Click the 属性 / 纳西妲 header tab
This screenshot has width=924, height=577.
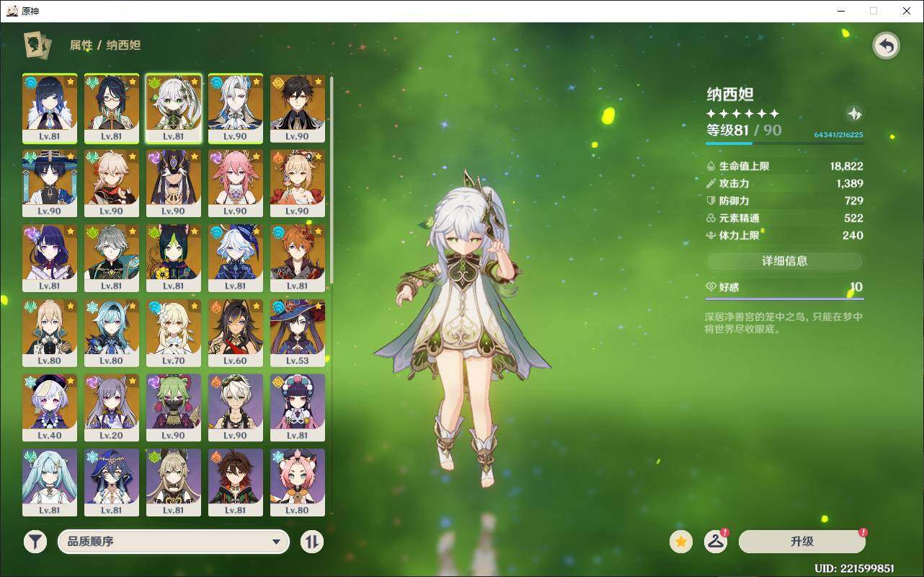coord(105,45)
